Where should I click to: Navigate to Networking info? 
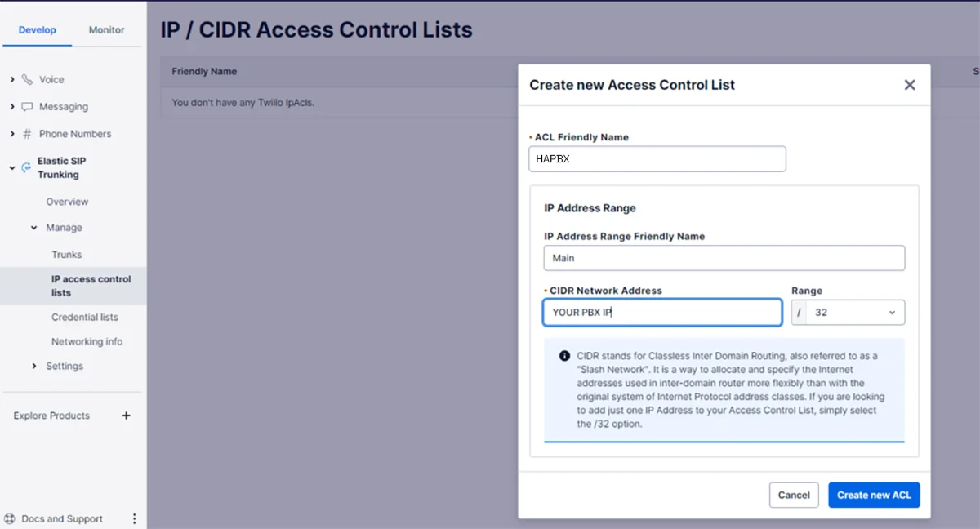coord(87,341)
